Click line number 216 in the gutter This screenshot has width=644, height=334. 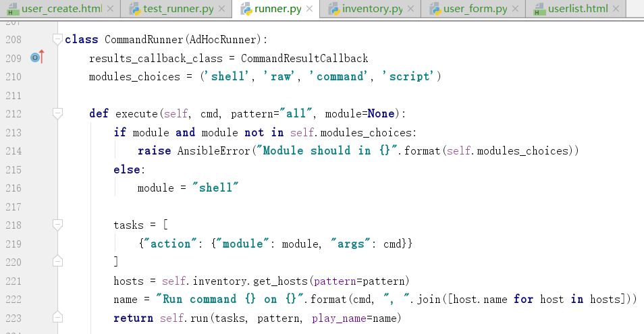(14, 188)
